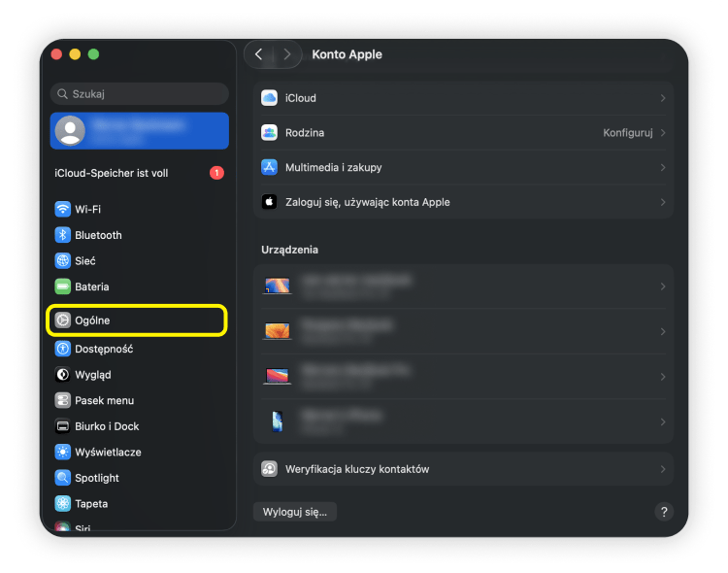This screenshot has height=573, width=728.
Task: Open Pasek menu settings
Action: tap(139, 400)
